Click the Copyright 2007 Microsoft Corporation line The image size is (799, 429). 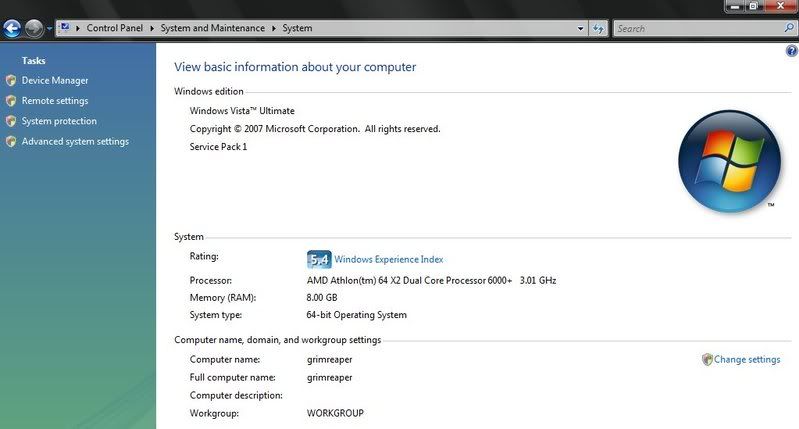(315, 129)
